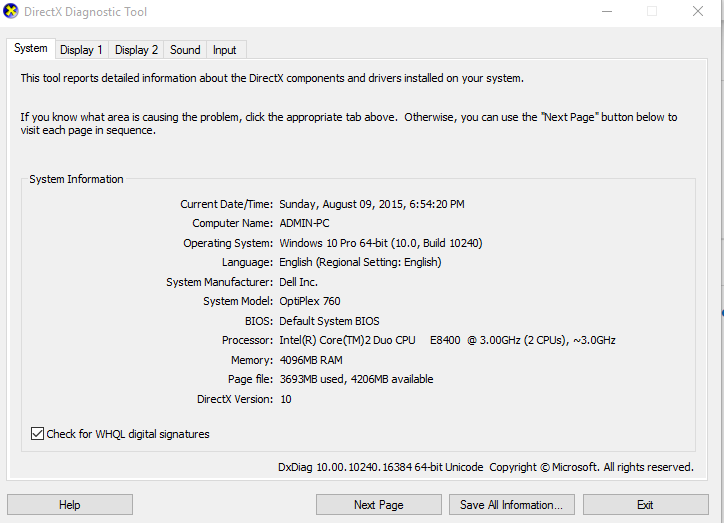
Task: Click the Intel Core 2 Duo processor text
Action: coord(447,340)
